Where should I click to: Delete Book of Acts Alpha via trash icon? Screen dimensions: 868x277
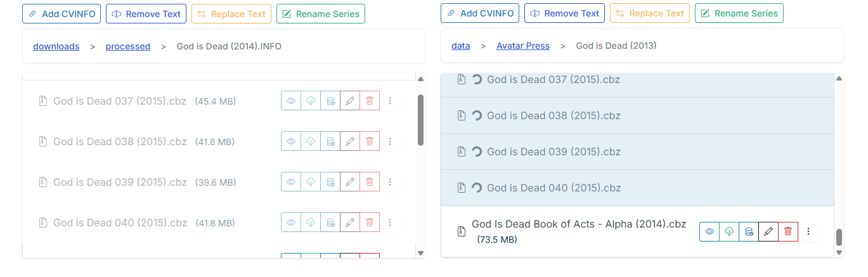(x=788, y=232)
